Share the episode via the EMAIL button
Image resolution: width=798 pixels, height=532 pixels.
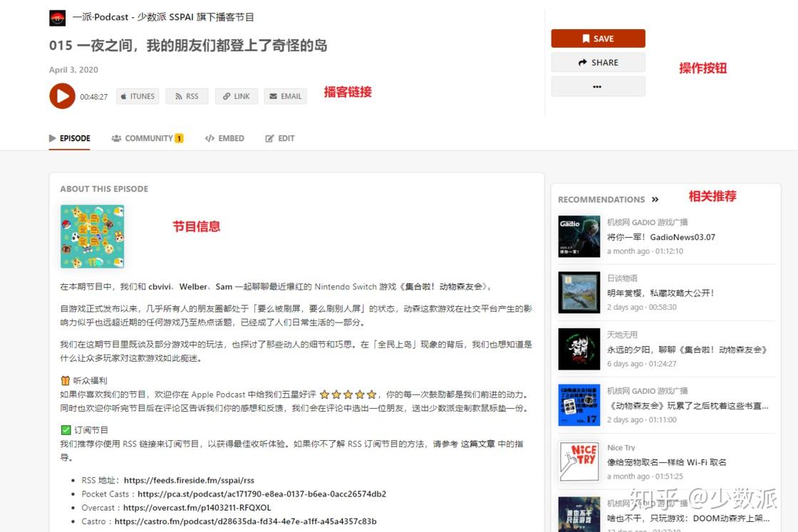pos(286,96)
